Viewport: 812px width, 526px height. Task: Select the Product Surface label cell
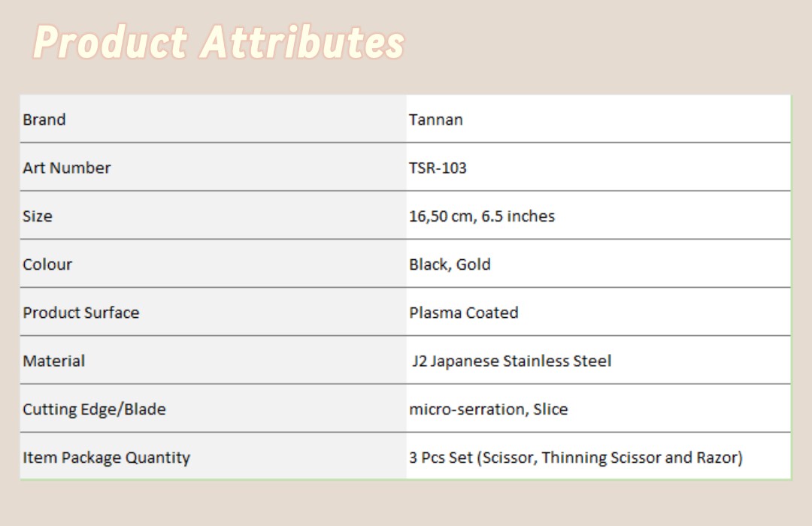(214, 312)
